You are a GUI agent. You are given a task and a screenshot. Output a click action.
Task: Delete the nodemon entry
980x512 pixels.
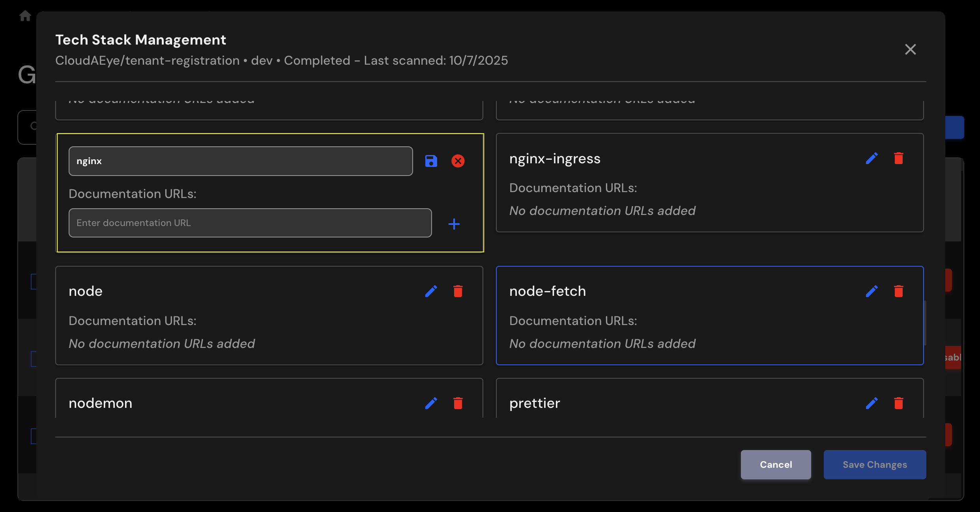pyautogui.click(x=458, y=403)
